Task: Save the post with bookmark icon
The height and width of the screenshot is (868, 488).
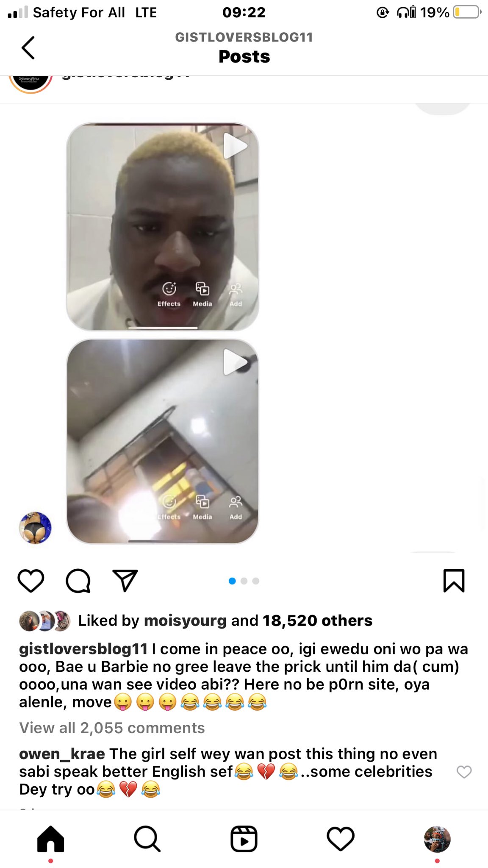Action: pos(454,581)
